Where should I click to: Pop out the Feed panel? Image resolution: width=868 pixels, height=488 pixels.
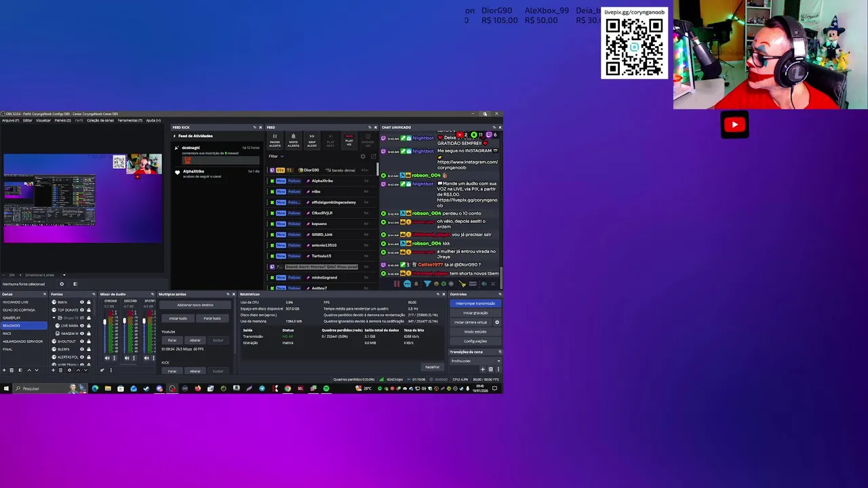click(374, 157)
